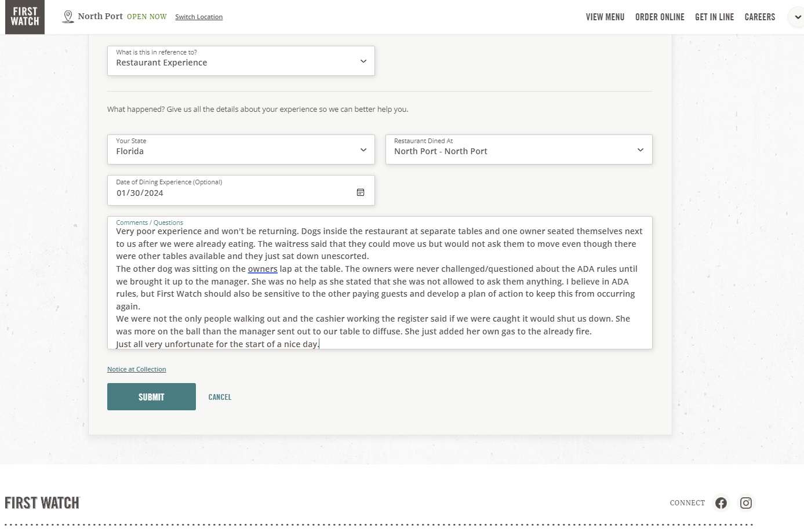Open First Watch Facebook page
The width and height of the screenshot is (804, 532).
(x=721, y=503)
